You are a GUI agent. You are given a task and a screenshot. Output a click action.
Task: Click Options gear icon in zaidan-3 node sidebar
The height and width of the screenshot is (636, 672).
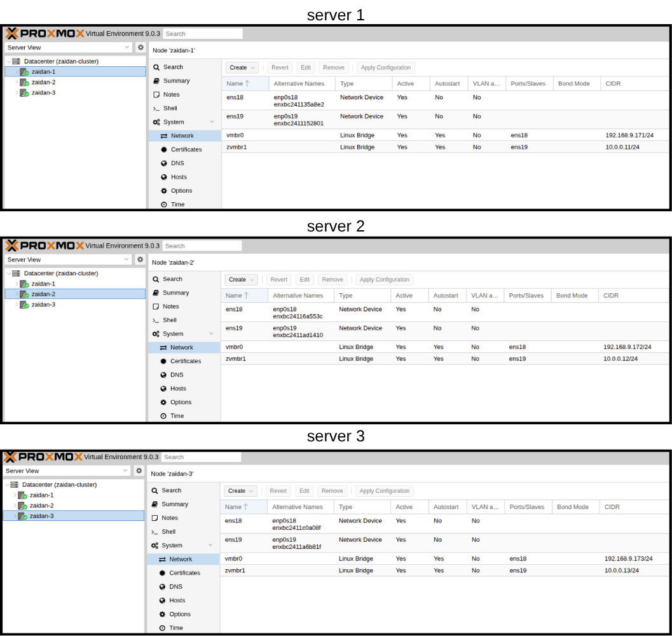pyautogui.click(x=163, y=614)
